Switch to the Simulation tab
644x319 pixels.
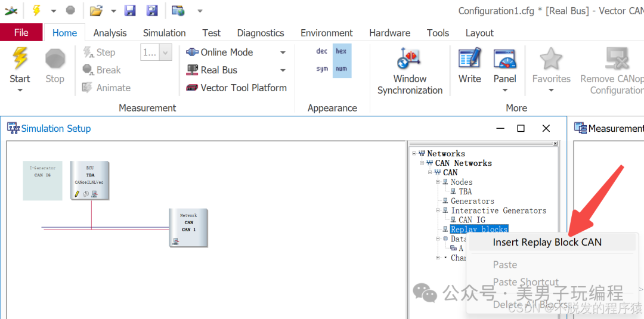(x=165, y=33)
